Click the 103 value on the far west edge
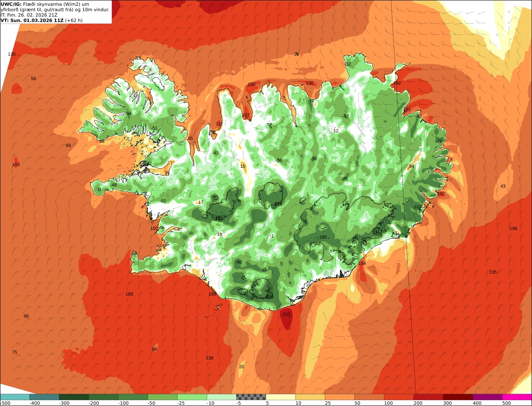Image resolution: width=532 pixels, height=406 pixels. (x=16, y=165)
